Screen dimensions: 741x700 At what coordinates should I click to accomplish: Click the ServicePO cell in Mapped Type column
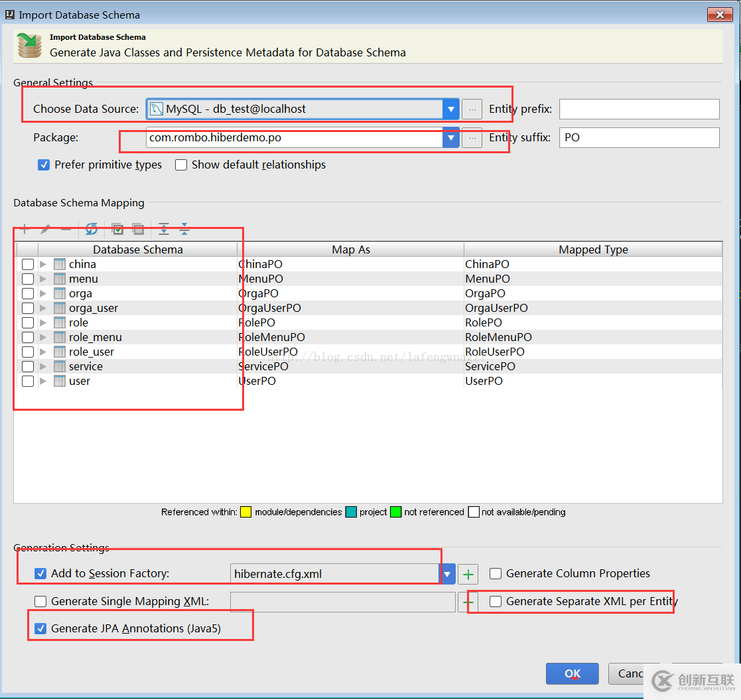click(x=593, y=366)
